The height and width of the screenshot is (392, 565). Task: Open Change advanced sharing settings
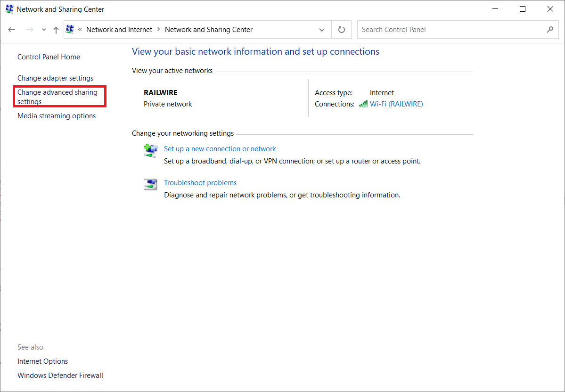[57, 97]
